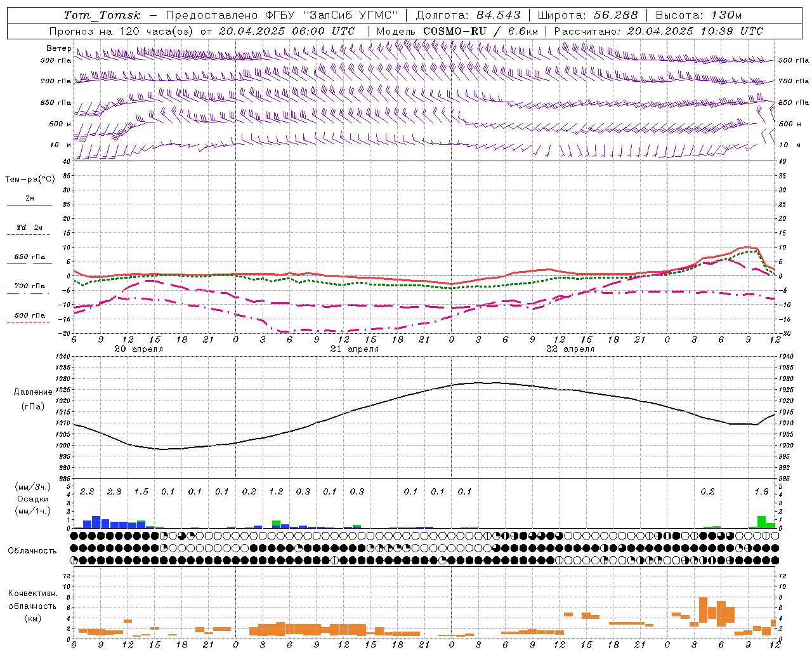Click the red 2м legend line sample

tap(29, 205)
